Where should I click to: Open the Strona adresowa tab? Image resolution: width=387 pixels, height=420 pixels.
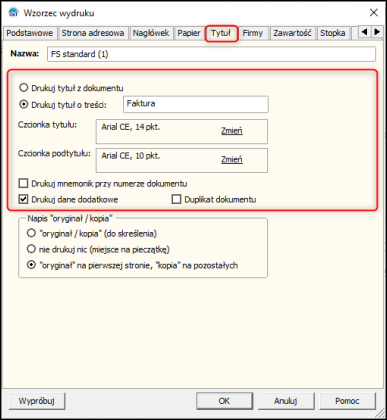click(x=93, y=33)
